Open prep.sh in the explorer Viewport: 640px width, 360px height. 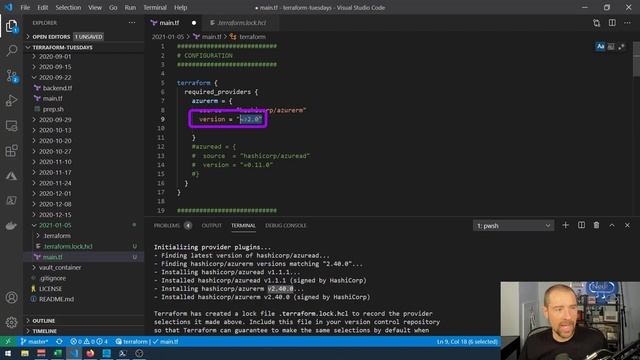[84, 109]
